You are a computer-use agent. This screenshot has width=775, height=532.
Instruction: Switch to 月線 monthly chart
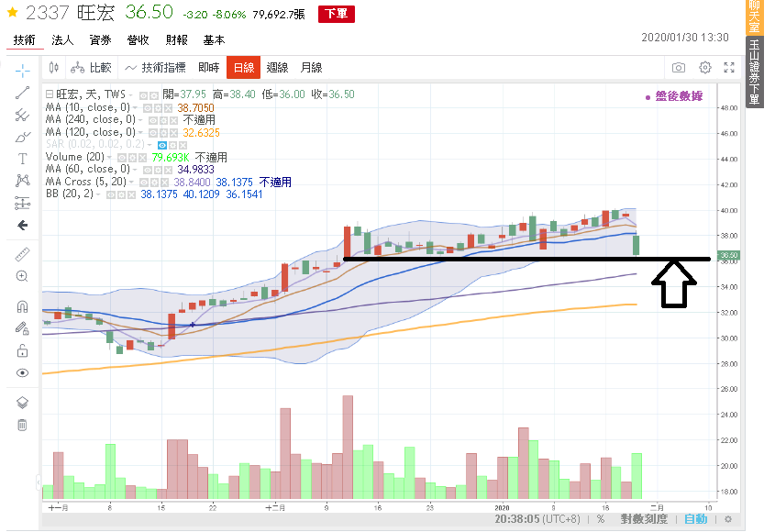coord(312,68)
